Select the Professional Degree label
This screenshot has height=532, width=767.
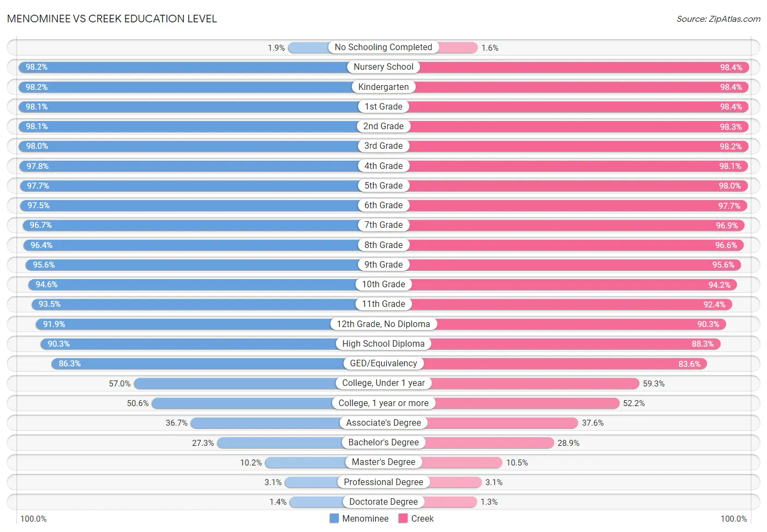point(383,482)
